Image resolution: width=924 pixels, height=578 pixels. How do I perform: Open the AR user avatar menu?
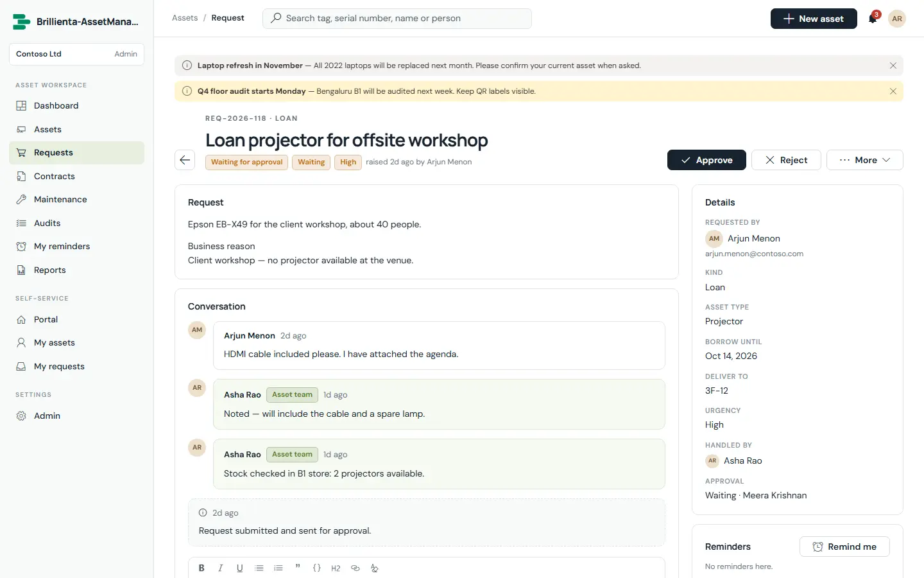(x=897, y=19)
